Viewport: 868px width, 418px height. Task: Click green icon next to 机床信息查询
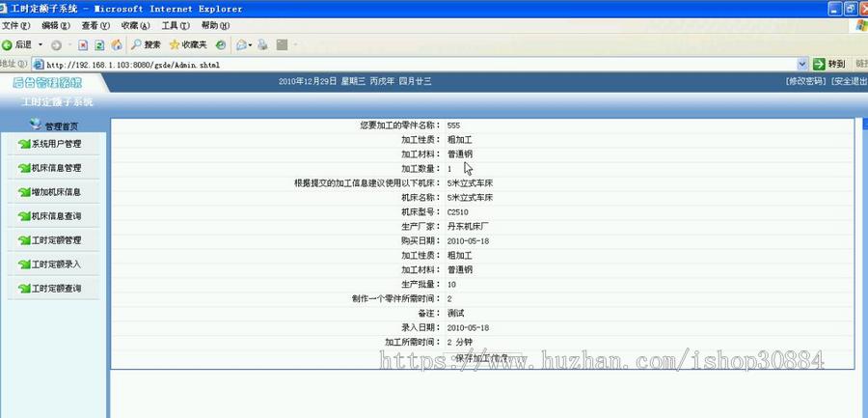pyautogui.click(x=24, y=216)
